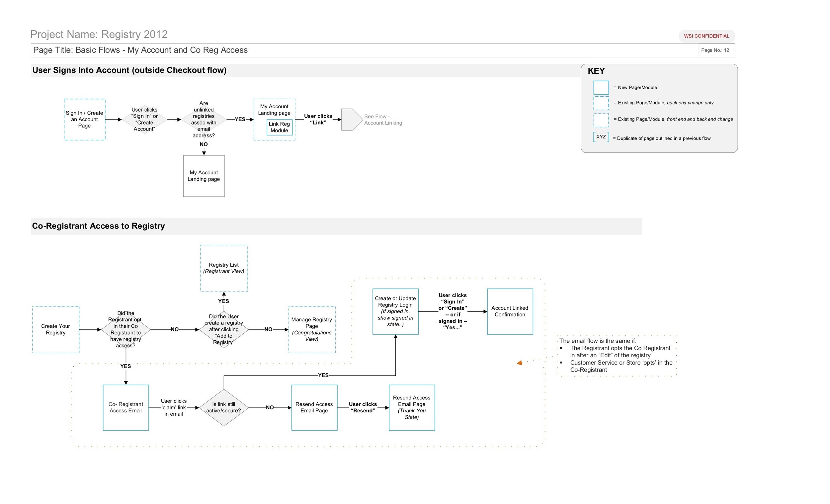
Task: Select the 'User clicks Sign In or Create Account' diamond
Action: (144, 119)
